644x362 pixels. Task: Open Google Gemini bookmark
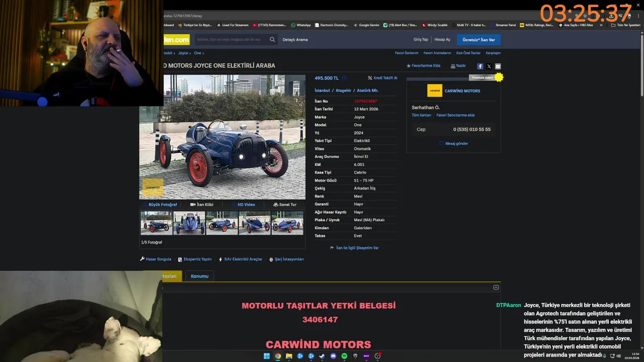coord(366,25)
